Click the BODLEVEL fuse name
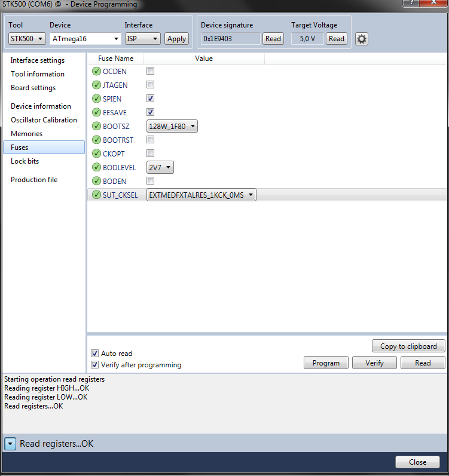 120,168
